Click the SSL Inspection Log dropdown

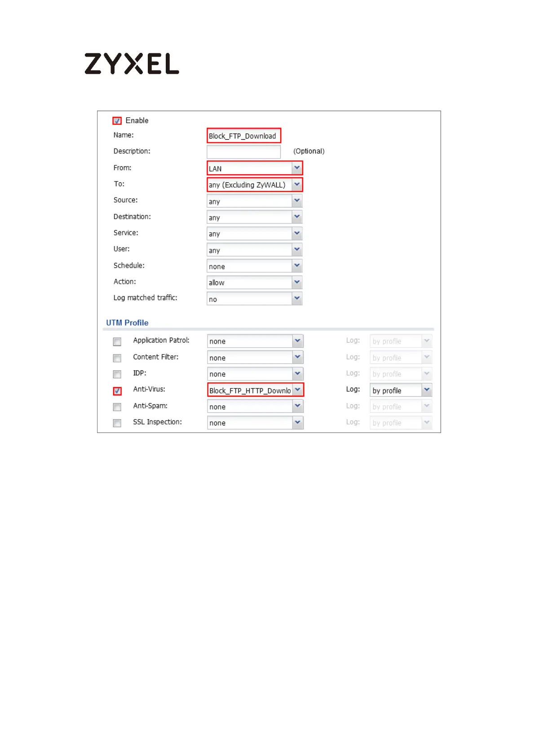pos(401,423)
